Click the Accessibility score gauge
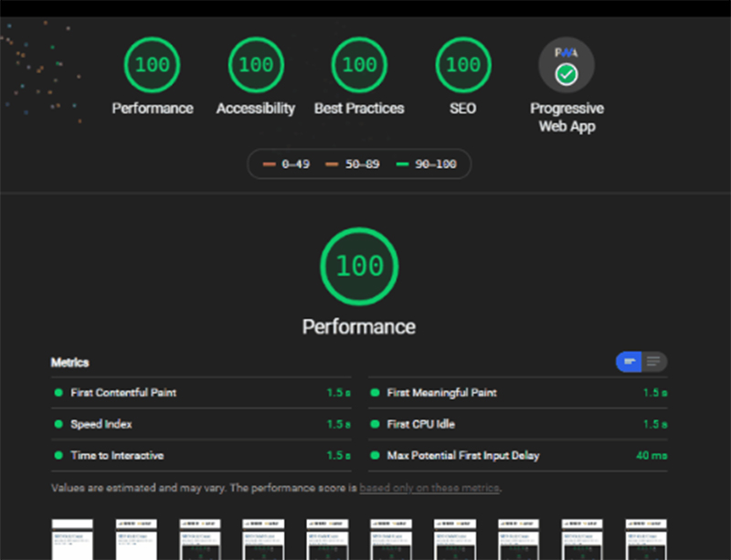 tap(256, 65)
